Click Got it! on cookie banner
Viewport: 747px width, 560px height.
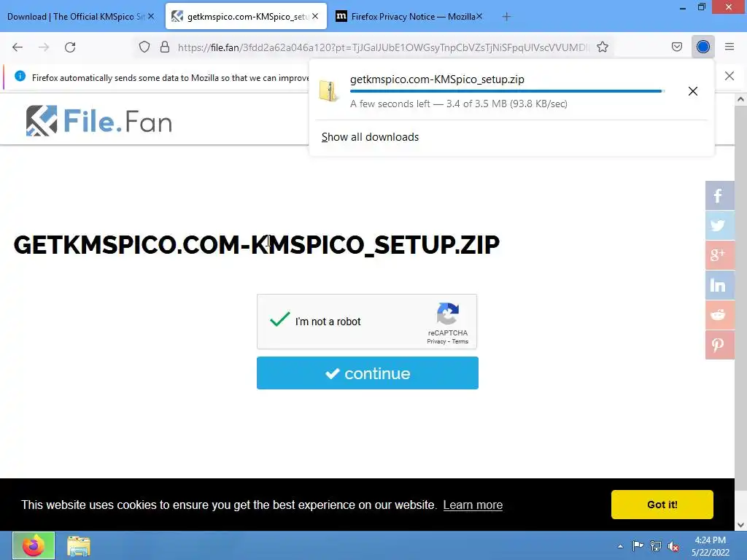662,505
